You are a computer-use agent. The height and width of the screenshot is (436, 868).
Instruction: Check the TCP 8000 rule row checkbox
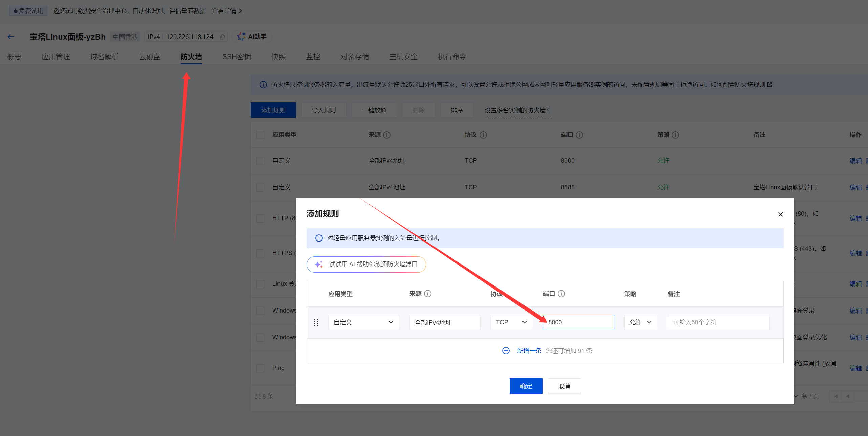click(x=260, y=161)
